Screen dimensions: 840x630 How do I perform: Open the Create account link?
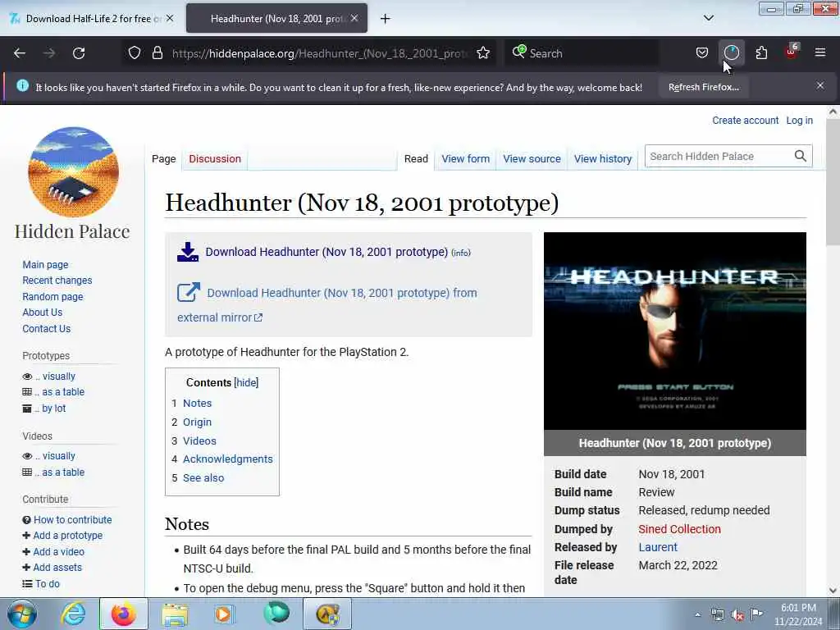(745, 121)
